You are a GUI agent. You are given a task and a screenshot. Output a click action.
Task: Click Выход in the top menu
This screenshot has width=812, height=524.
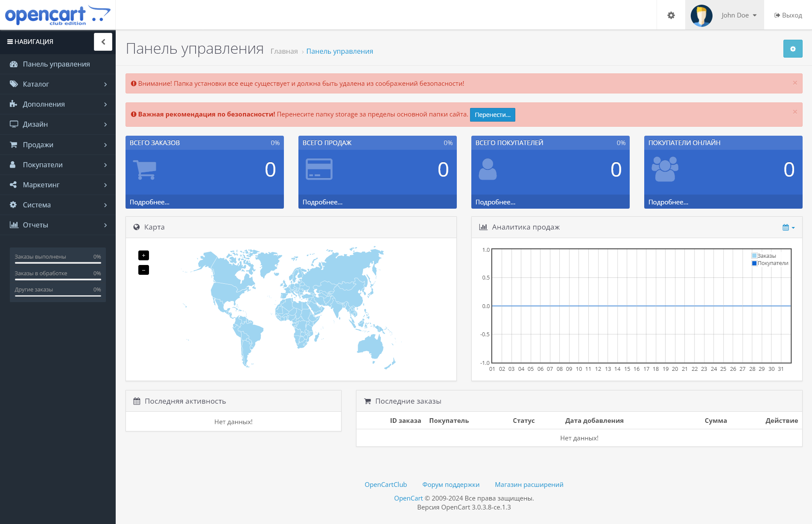[x=787, y=15]
